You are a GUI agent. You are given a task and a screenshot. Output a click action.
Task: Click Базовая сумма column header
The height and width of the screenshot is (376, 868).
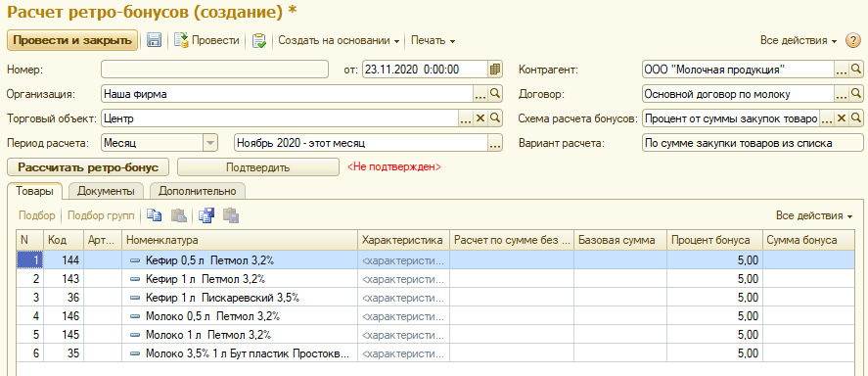[620, 240]
